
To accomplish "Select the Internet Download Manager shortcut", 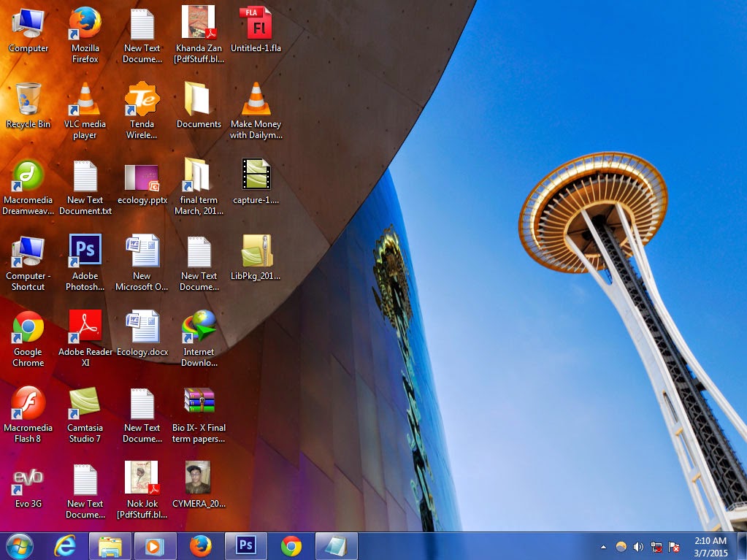I will [x=199, y=339].
